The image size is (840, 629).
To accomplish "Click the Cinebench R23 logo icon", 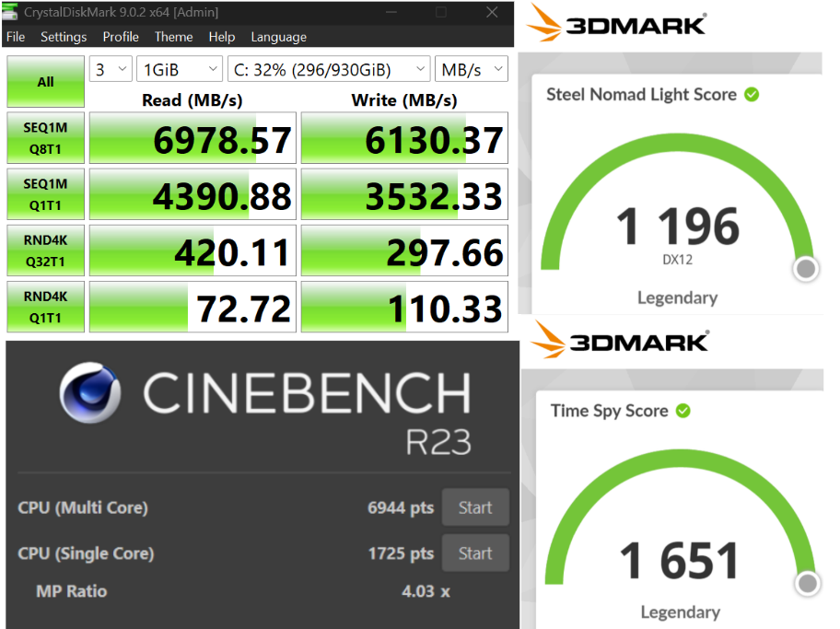I will tap(91, 394).
